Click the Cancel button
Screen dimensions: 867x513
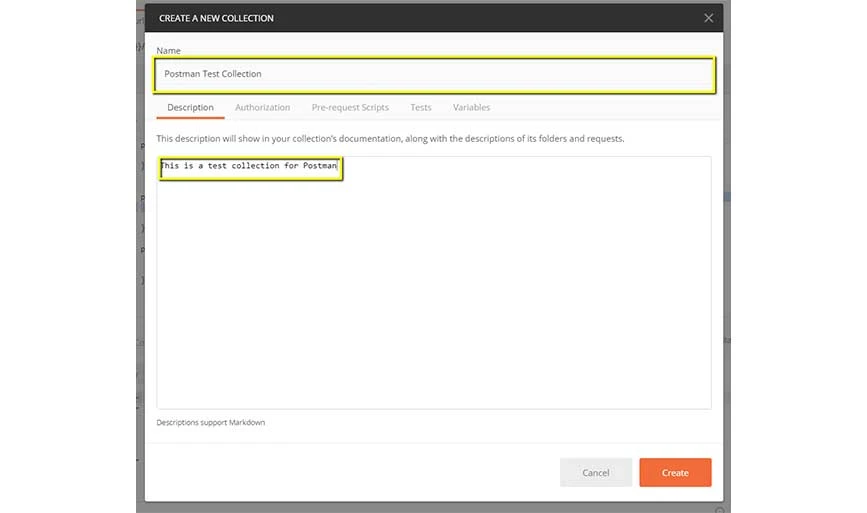point(596,473)
